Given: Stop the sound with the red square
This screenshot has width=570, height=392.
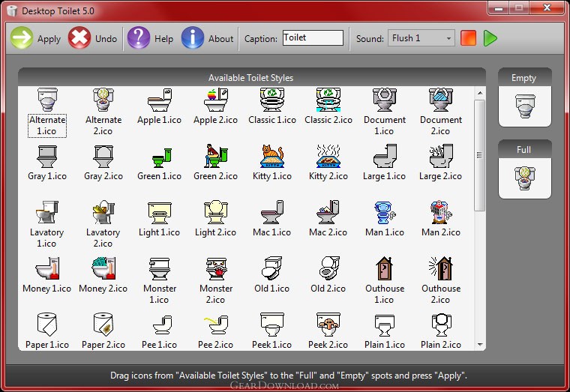Looking at the screenshot, I should [x=468, y=37].
